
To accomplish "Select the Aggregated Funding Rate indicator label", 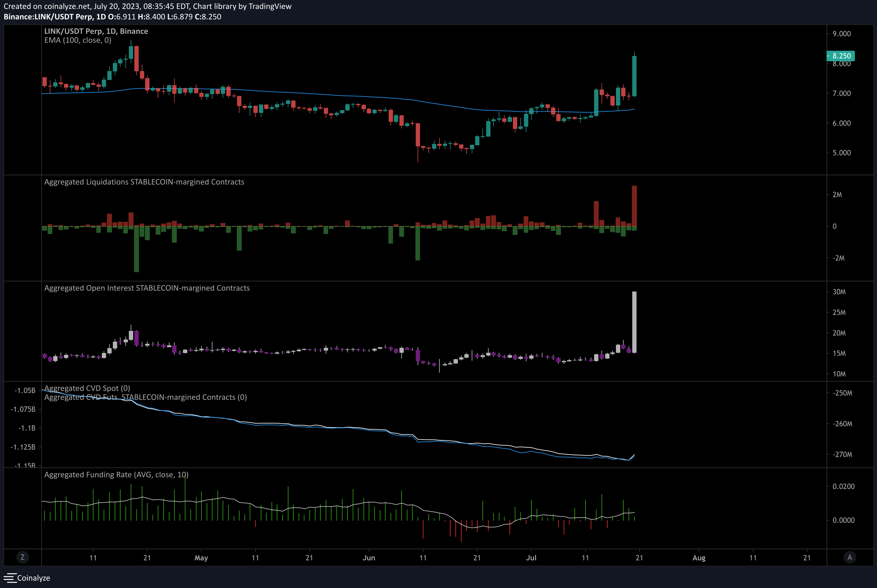I will (117, 475).
